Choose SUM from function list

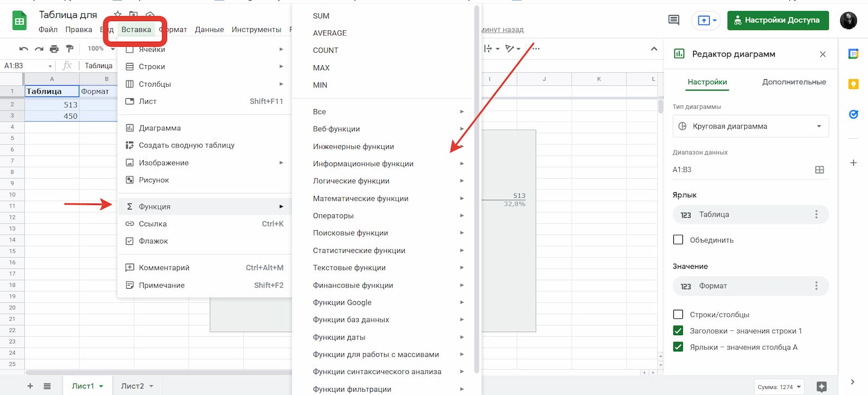point(321,16)
